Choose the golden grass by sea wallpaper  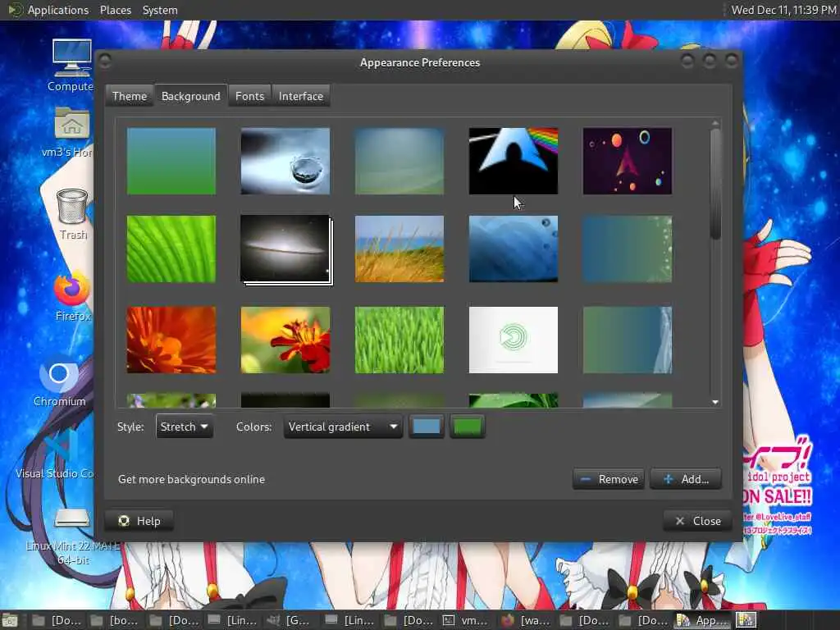point(399,249)
